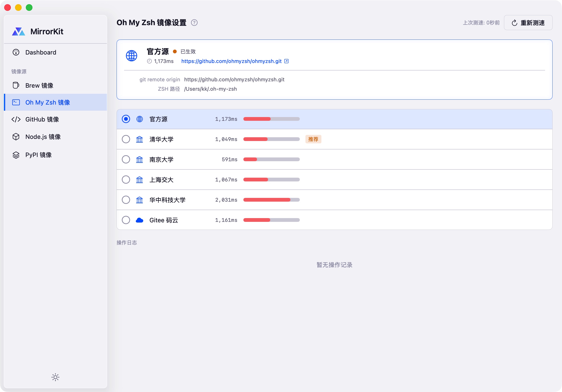562x392 pixels.
Task: Click the macOS green fullscreen window button
Action: pos(29,8)
